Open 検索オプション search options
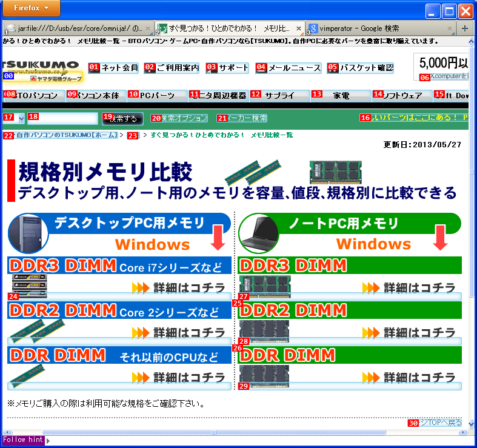Viewport: 477px width, 448px height. click(179, 118)
